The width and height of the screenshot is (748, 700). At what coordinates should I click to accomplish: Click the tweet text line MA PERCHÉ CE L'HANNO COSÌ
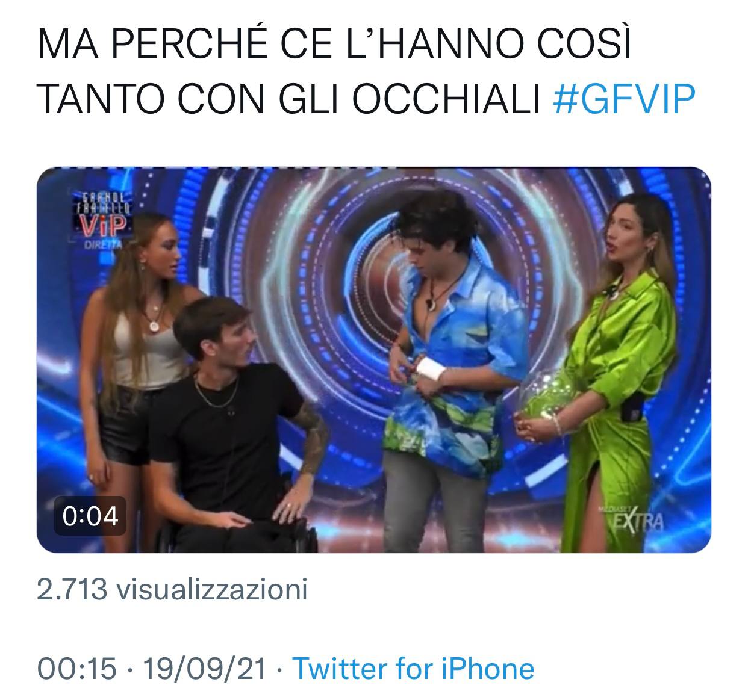(335, 45)
